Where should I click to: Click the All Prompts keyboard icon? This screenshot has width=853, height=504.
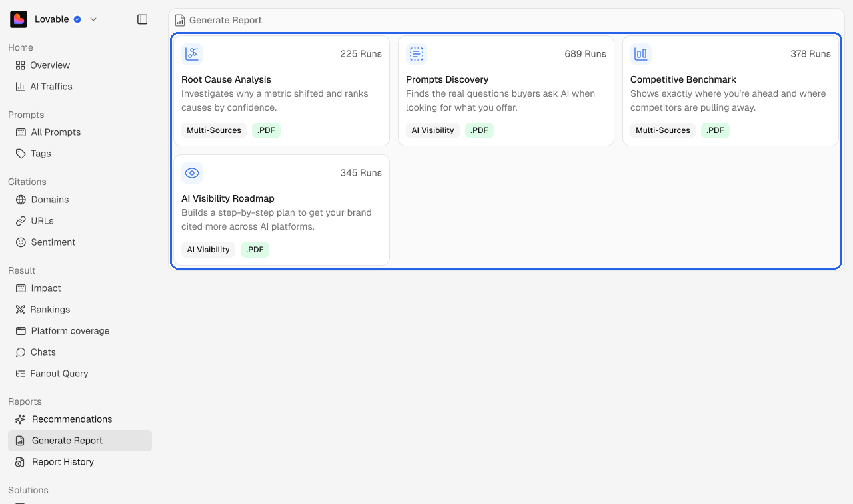pyautogui.click(x=21, y=132)
